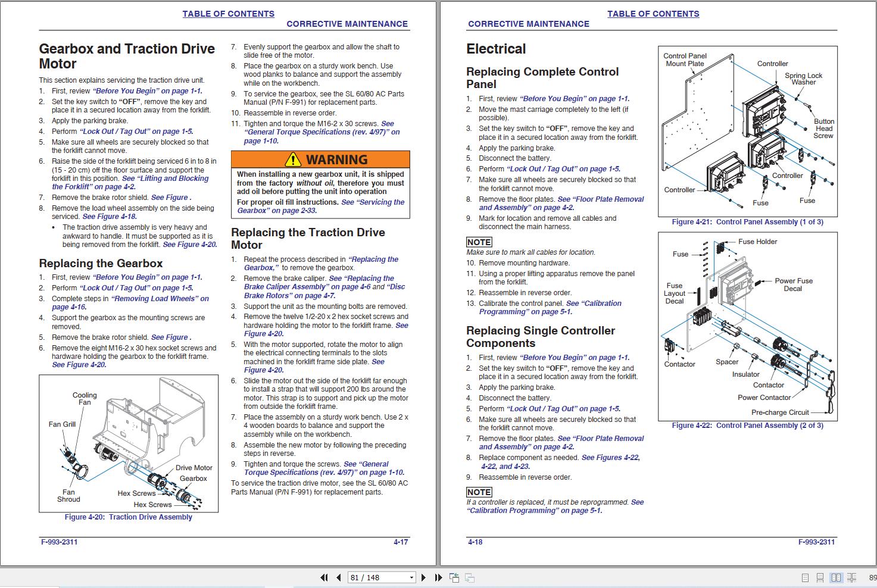Click "Control Panel Mount Plate" label
877x588 pixels.
pyautogui.click(x=685, y=60)
